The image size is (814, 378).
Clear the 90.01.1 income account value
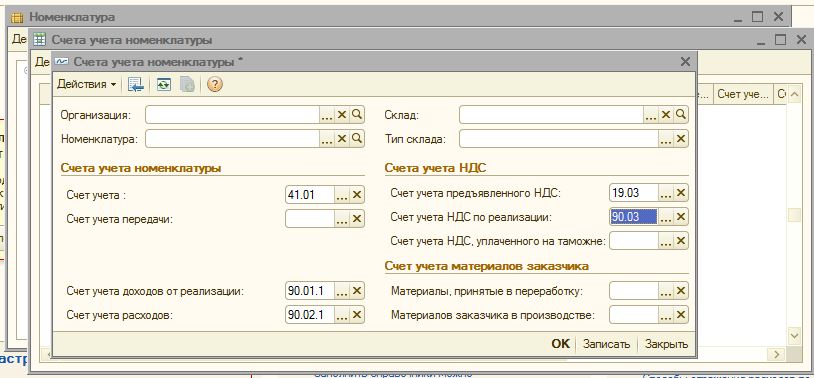(357, 291)
